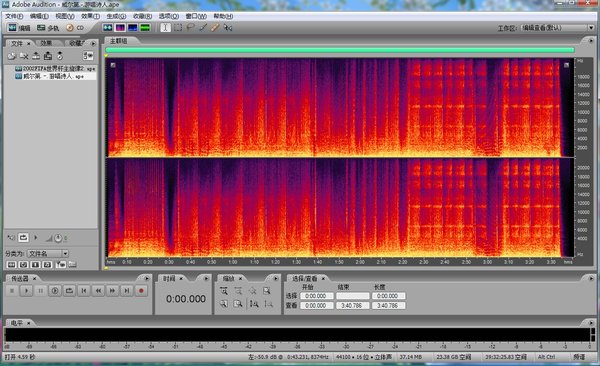Screen dimensions: 600x366
Task: Click Zoom In To Right Edge icon
Action: 238,304
